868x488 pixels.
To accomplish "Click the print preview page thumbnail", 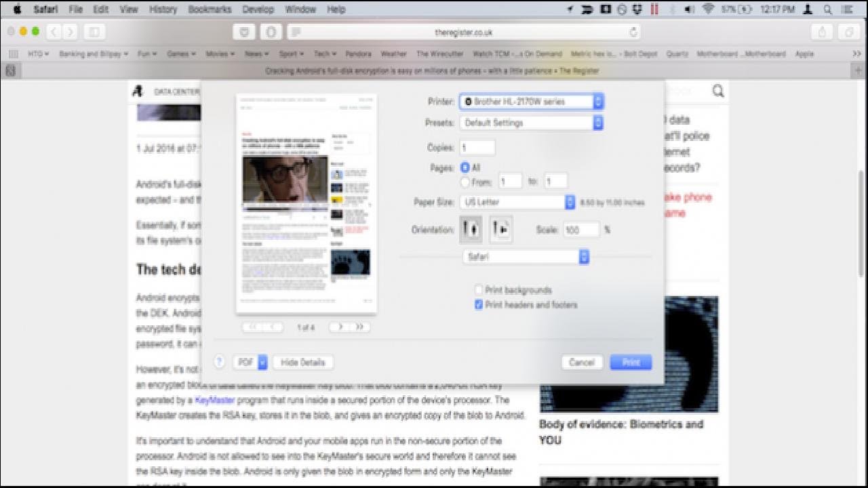I will coord(307,203).
